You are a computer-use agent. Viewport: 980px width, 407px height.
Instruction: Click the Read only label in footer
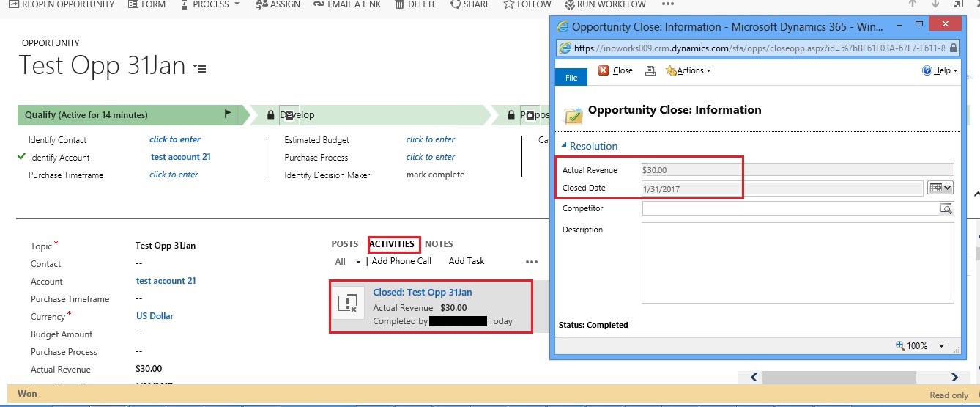[949, 395]
